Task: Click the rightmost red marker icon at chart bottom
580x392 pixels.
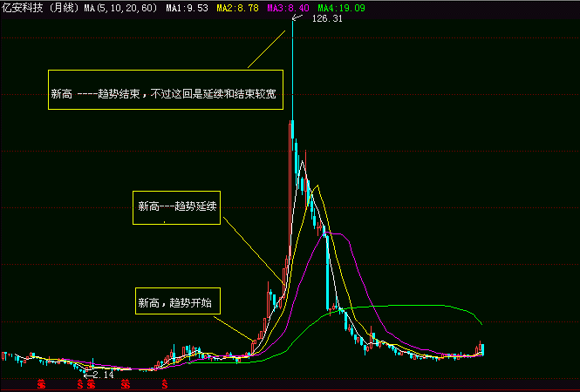Action: (165, 383)
